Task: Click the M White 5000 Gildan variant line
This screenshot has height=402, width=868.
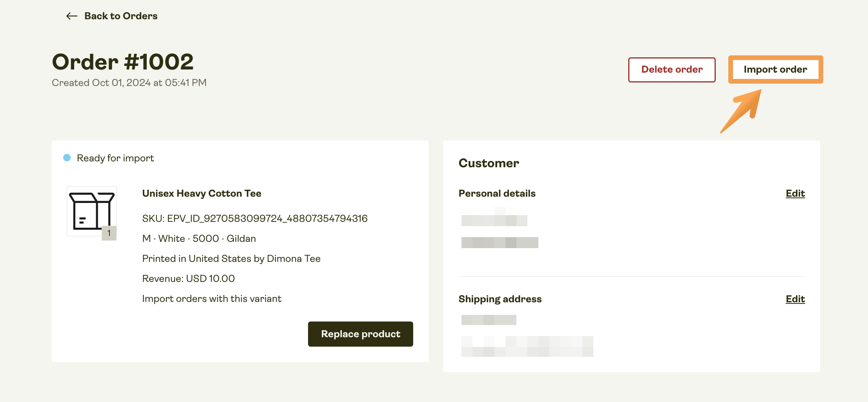Action: pyautogui.click(x=199, y=239)
